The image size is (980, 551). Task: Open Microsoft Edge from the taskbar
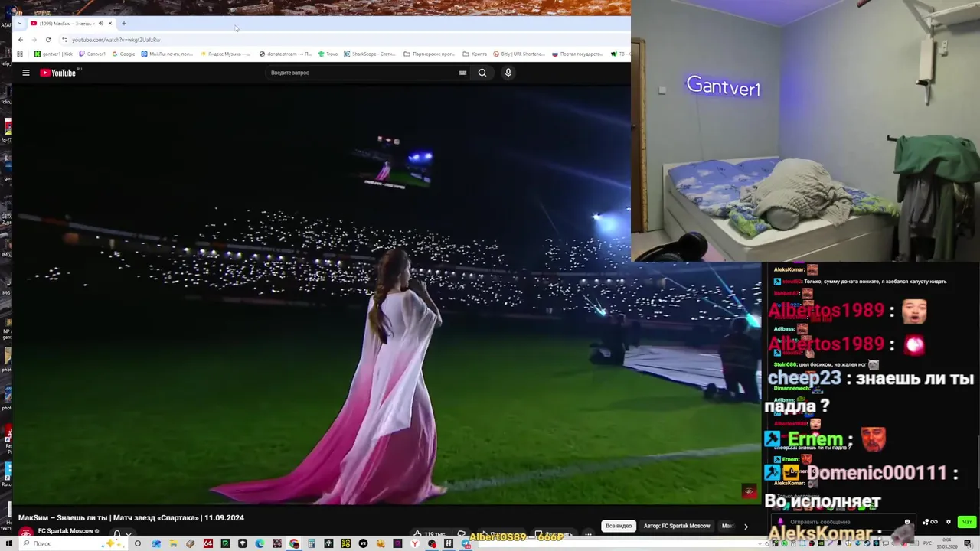(x=260, y=543)
